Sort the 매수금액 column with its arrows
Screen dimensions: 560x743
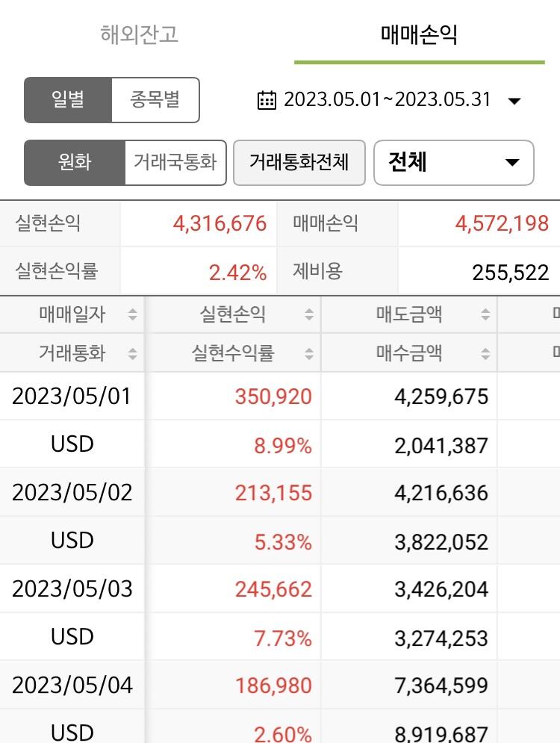tap(485, 353)
